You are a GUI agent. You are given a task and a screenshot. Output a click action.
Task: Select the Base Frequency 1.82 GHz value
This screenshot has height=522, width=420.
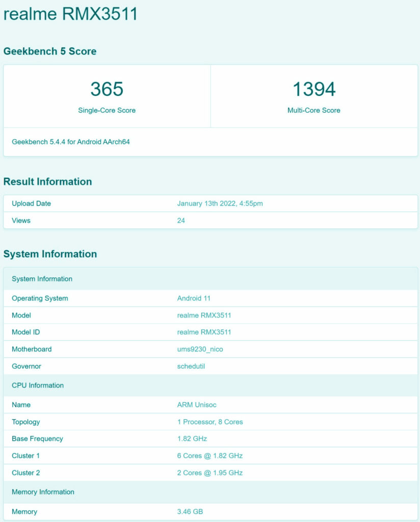[192, 438]
